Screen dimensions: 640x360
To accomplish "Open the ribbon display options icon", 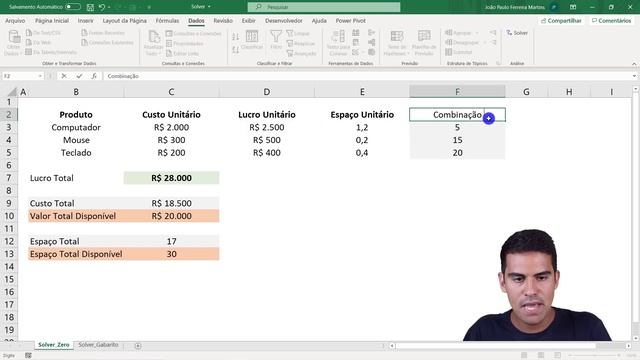I will click(x=573, y=7).
